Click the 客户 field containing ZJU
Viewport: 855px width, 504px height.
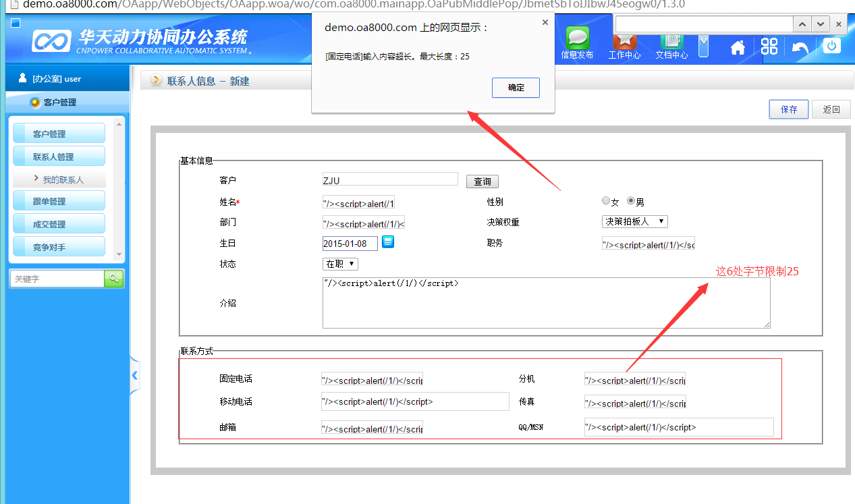pyautogui.click(x=390, y=179)
